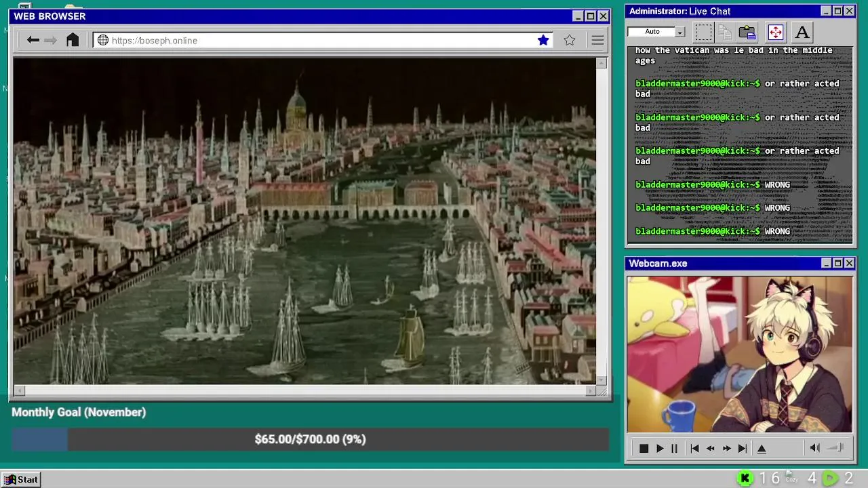Click the Monthly Goal (November) label
The image size is (868, 488).
[x=79, y=412]
